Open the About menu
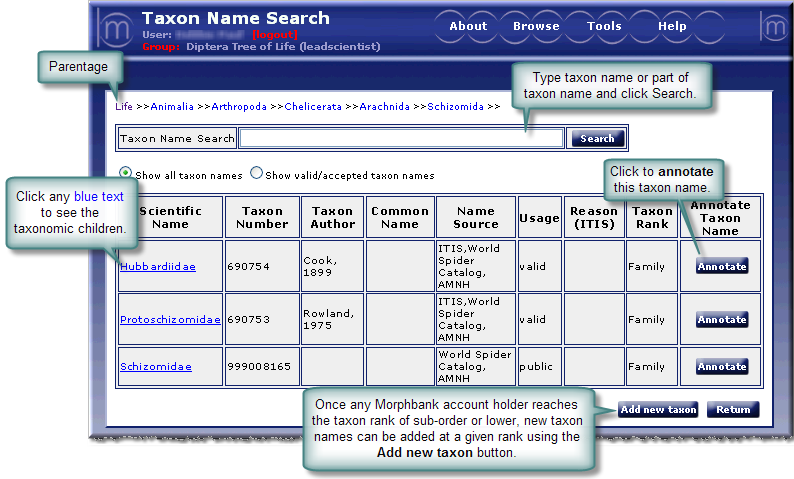Screen dimensions: 794x479 click(x=468, y=26)
